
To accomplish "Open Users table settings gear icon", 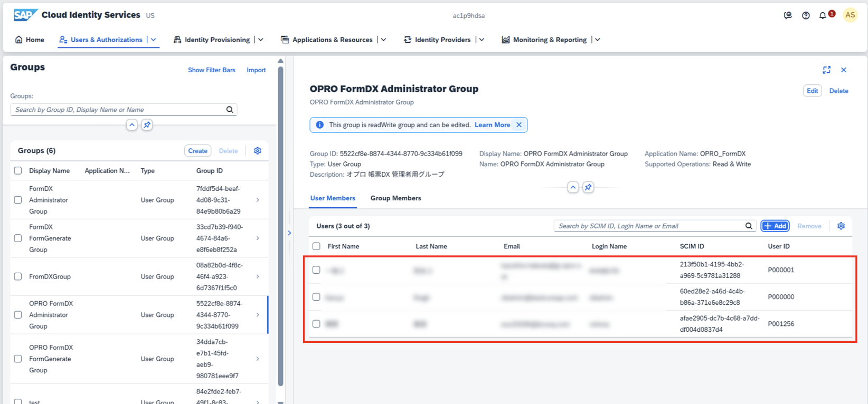I will (841, 226).
